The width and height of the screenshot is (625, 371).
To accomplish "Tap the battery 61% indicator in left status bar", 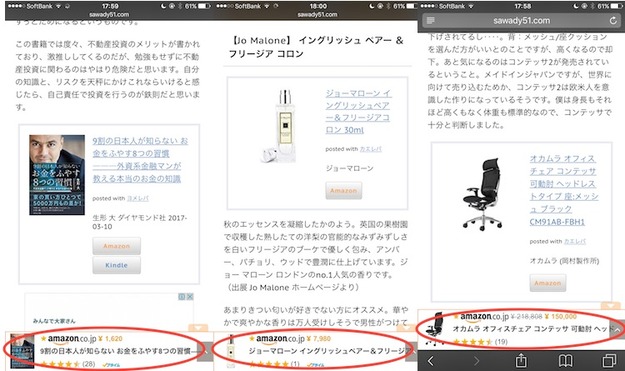I will point(197,6).
